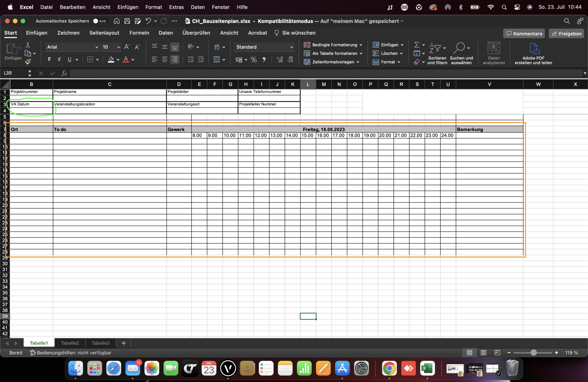Switch to the Seitenlayout ribbon tab
Viewport: 588px width, 382px height.
(104, 33)
